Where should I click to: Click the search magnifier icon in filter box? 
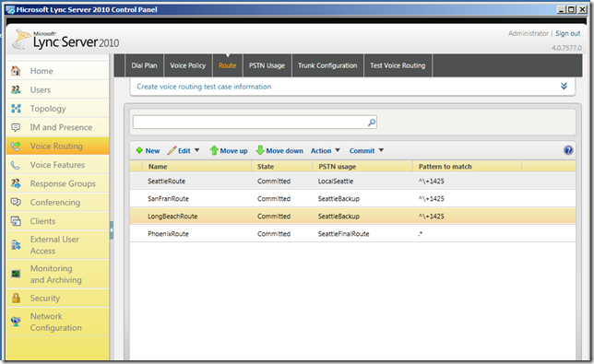(x=372, y=123)
